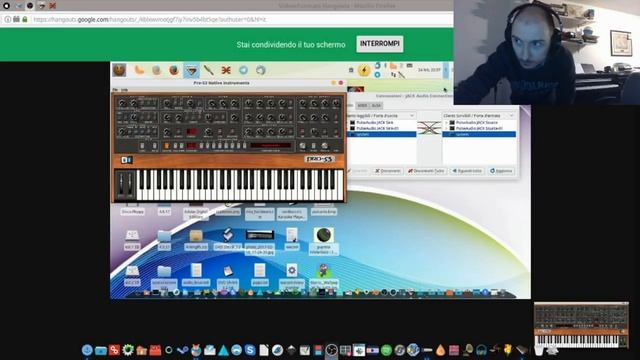
Task: Open the Client leggibili / Porte d'uscita dropdown arrow
Action: pos(412,116)
